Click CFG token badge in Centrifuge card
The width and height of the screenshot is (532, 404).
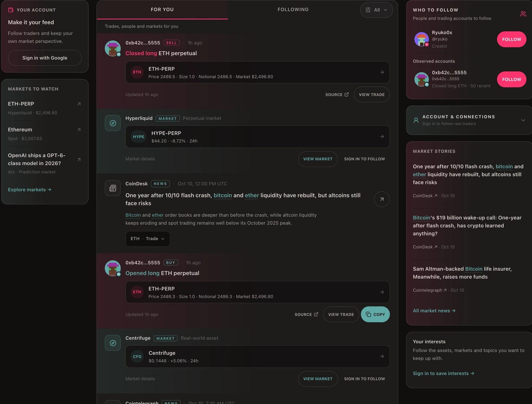pyautogui.click(x=137, y=356)
